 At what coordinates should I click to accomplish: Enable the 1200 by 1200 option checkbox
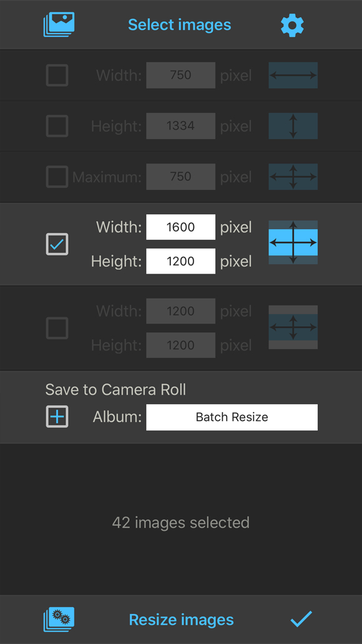tap(57, 328)
